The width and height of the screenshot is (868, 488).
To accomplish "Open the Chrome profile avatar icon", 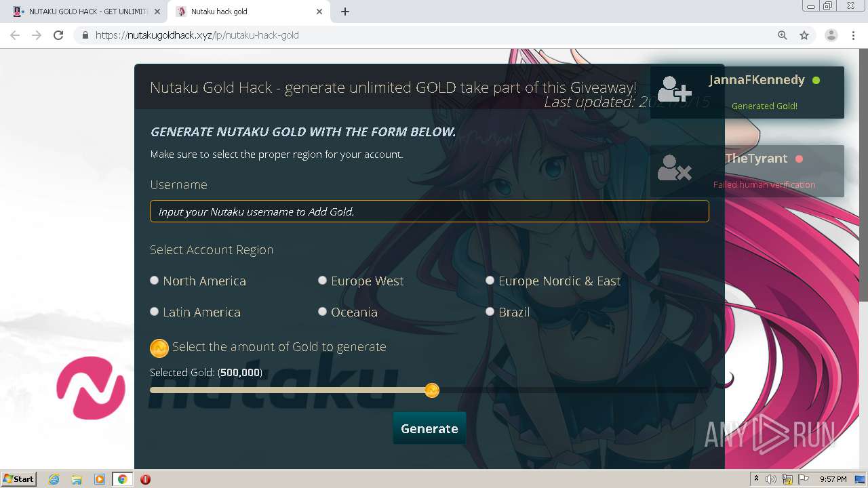I will [831, 35].
